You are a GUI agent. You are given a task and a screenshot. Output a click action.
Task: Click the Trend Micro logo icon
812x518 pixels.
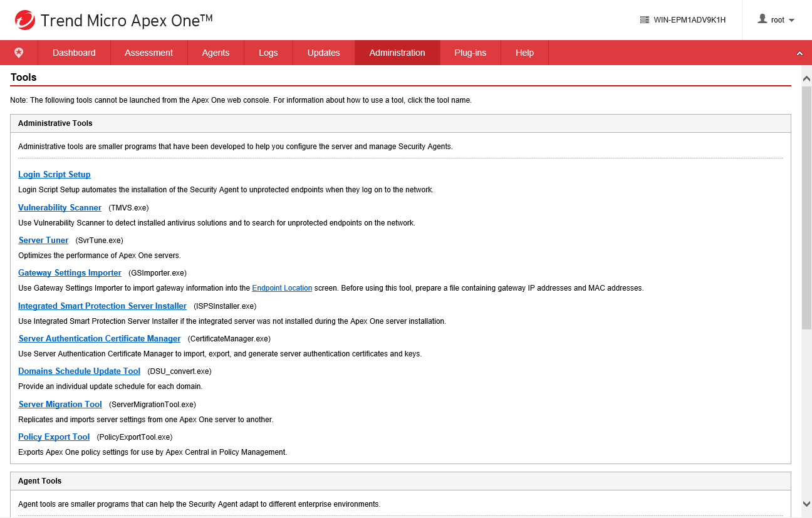click(x=25, y=20)
